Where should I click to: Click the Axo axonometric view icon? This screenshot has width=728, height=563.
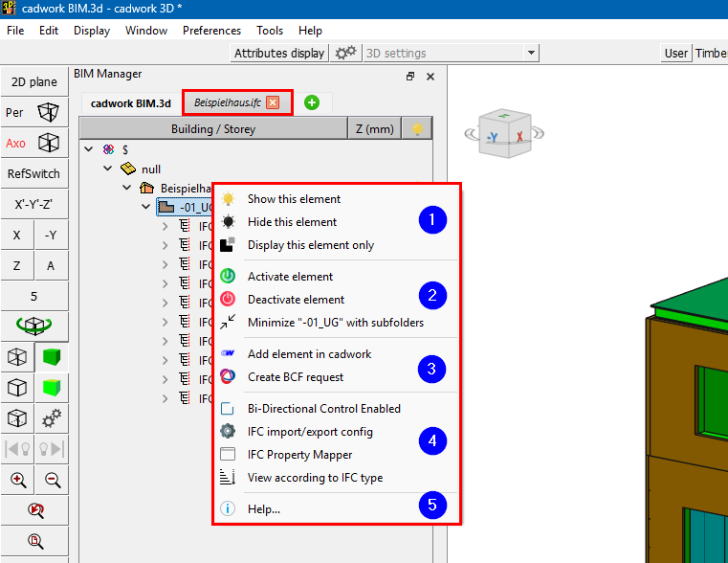click(x=47, y=144)
